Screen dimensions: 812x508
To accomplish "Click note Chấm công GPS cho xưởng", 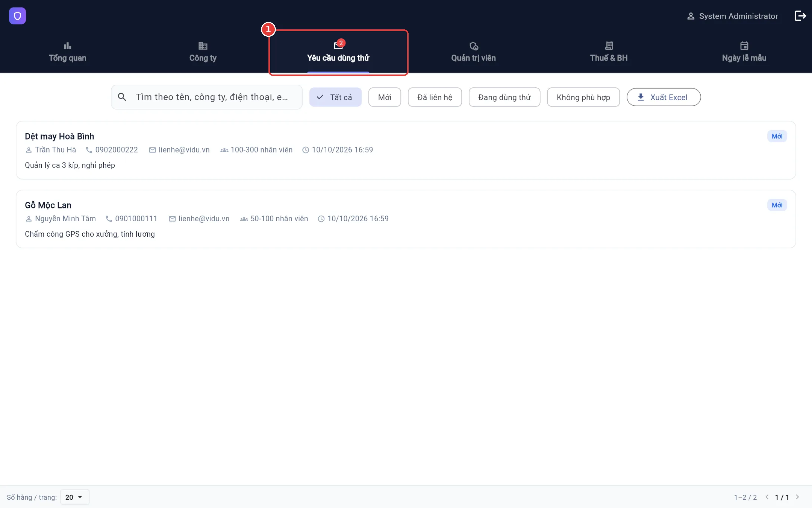I will click(x=90, y=234).
